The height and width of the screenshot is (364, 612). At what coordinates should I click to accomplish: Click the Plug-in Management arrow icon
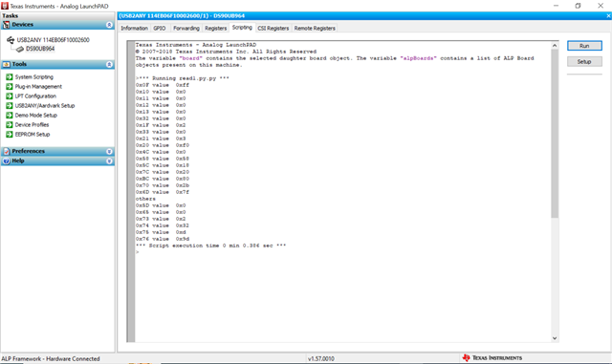click(x=10, y=86)
